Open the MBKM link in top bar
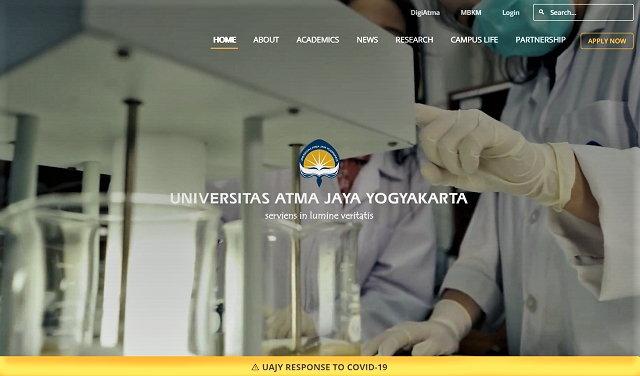 click(471, 13)
